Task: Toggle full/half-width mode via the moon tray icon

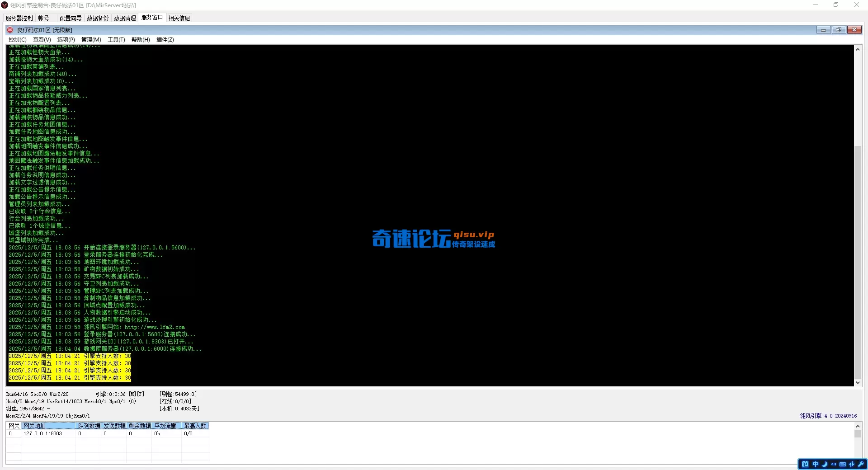Action: [x=825, y=465]
